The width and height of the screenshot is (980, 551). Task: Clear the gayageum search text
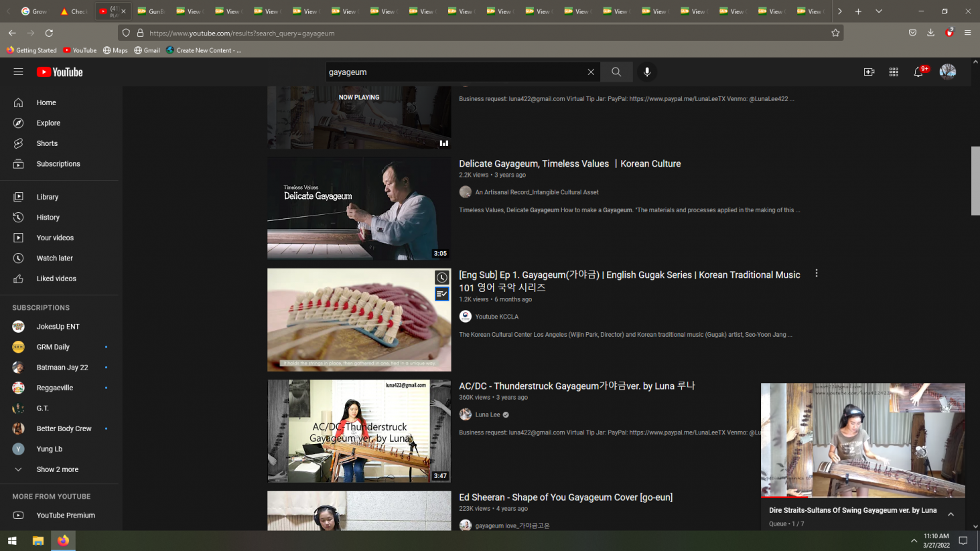pyautogui.click(x=591, y=72)
